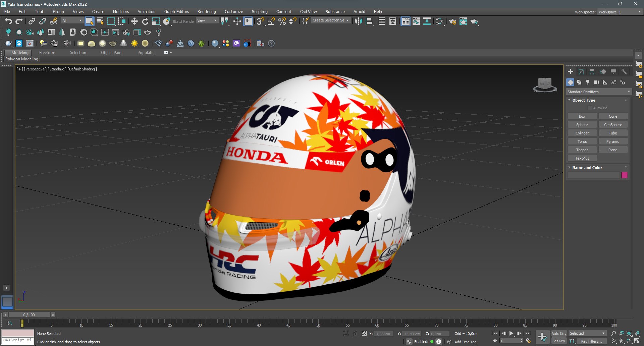Toggle the Percent Snap button
Image resolution: width=644 pixels, height=346 pixels.
(x=282, y=21)
